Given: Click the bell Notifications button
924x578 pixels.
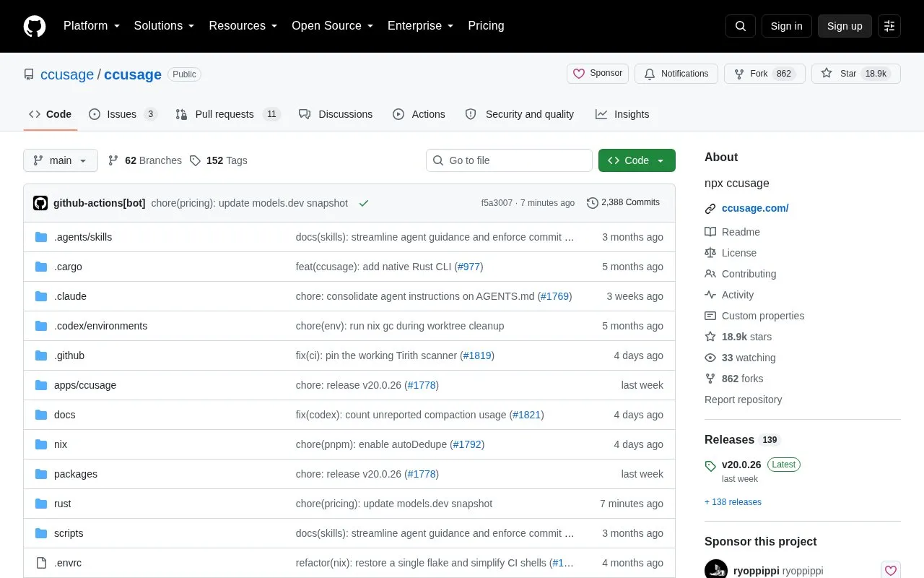Looking at the screenshot, I should (x=676, y=74).
